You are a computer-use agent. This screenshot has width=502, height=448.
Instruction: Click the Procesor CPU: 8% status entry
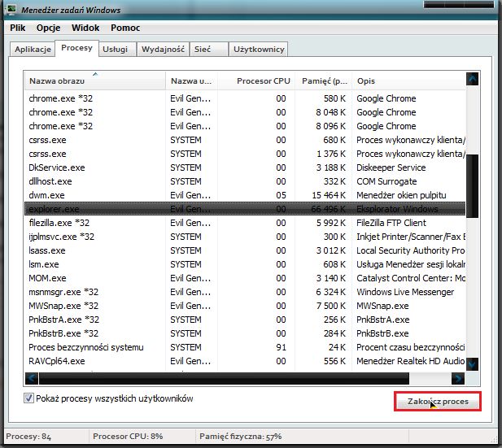pyautogui.click(x=128, y=437)
